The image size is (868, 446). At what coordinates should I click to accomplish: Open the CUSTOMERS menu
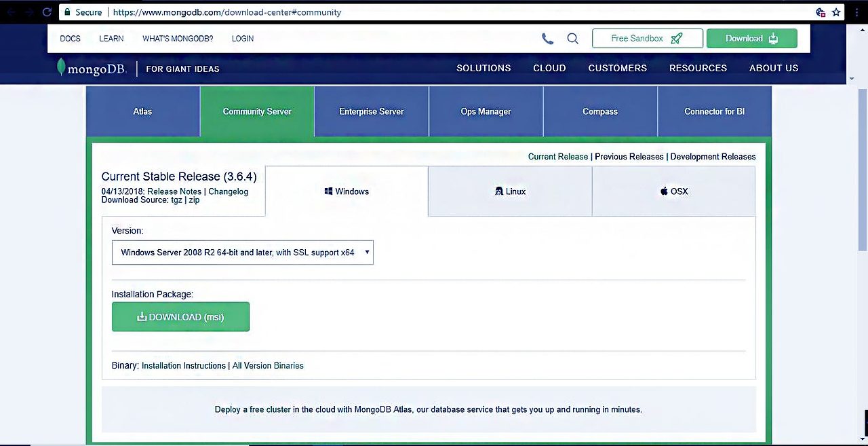618,69
